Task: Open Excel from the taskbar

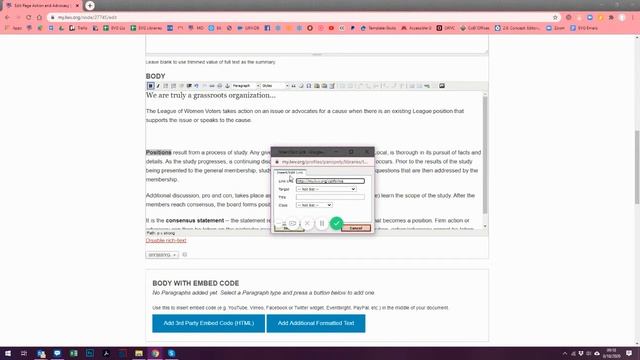Action: [73, 353]
